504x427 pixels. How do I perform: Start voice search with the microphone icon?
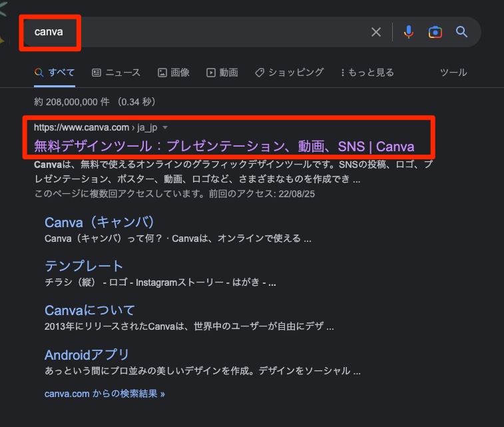pos(409,32)
